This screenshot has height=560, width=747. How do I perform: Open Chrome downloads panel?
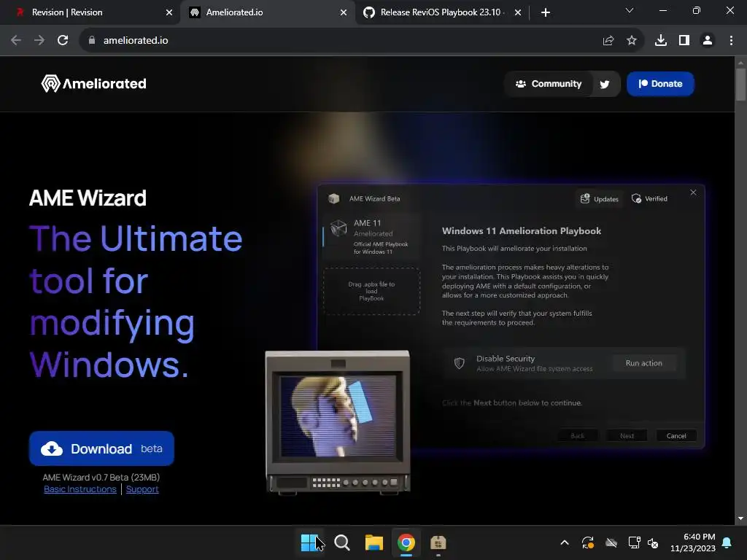(661, 41)
